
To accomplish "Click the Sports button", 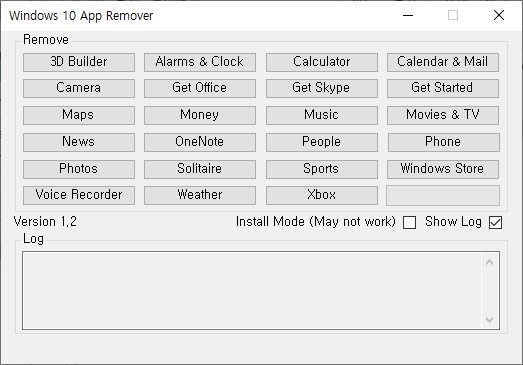I will coord(322,169).
